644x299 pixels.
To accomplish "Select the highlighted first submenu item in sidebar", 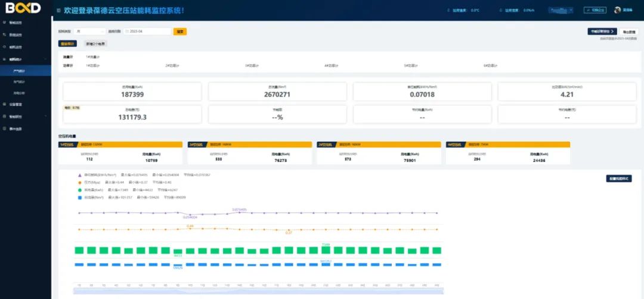I will [x=20, y=71].
